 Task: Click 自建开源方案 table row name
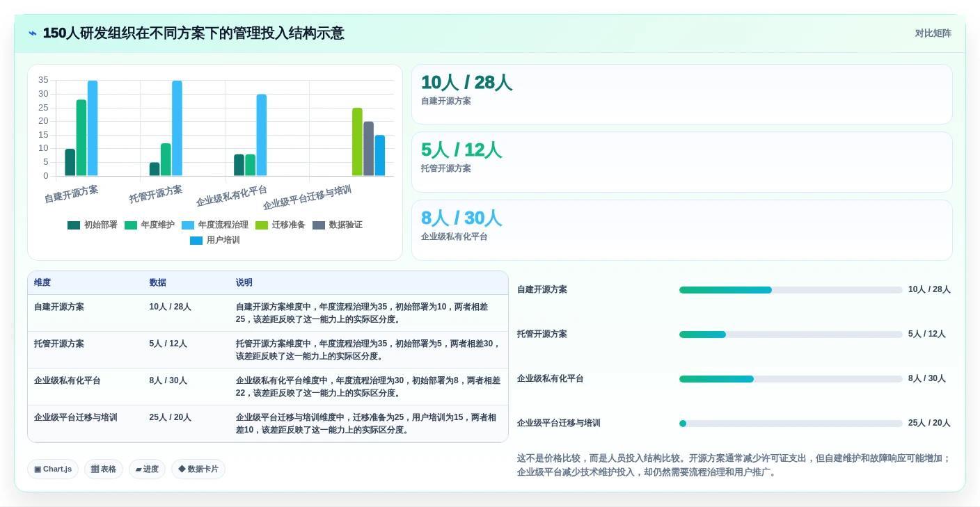[x=59, y=307]
